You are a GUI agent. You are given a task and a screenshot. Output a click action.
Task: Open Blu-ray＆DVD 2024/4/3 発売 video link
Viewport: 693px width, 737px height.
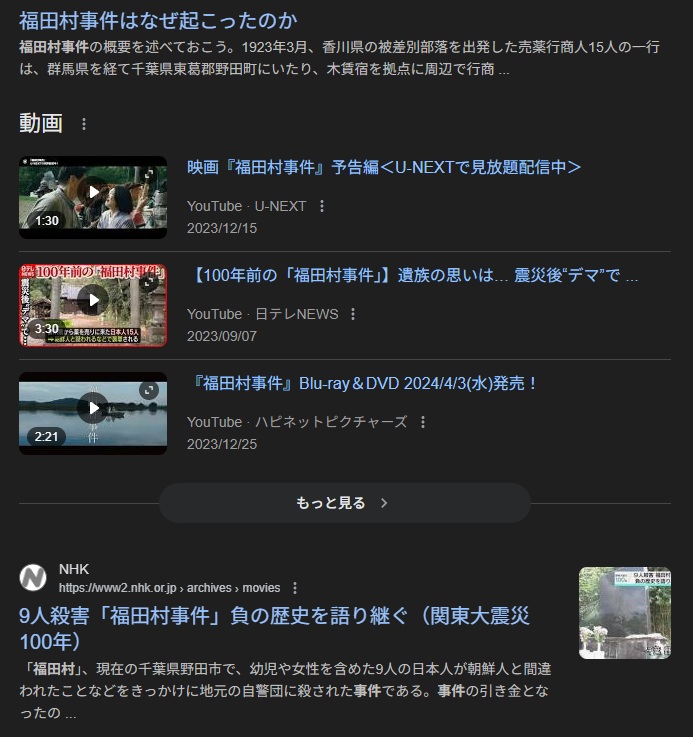point(364,383)
